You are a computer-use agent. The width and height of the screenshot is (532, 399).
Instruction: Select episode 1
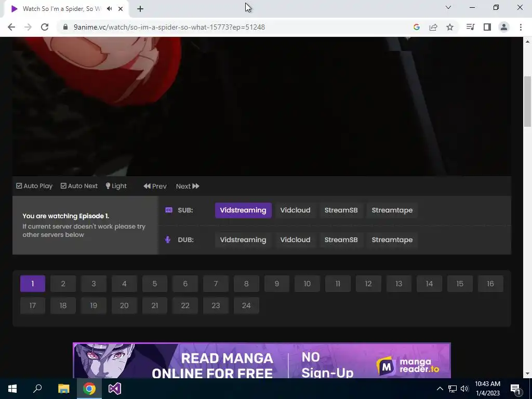pyautogui.click(x=33, y=284)
